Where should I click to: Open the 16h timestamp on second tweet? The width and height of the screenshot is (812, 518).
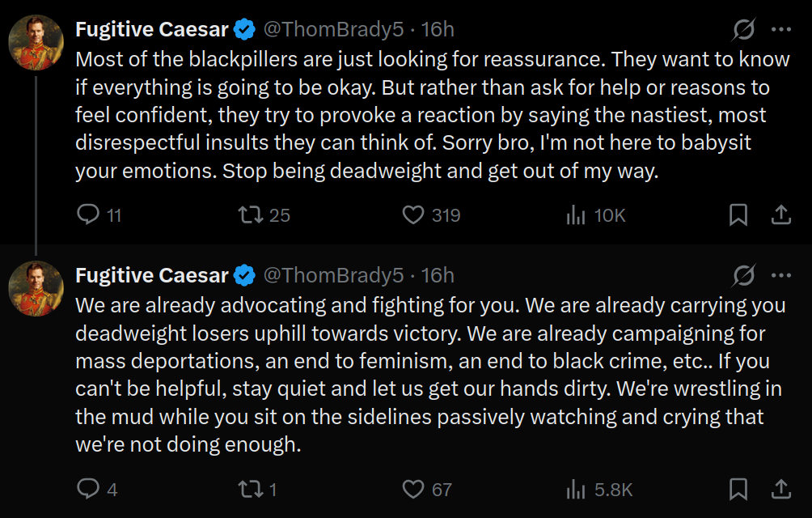438,275
